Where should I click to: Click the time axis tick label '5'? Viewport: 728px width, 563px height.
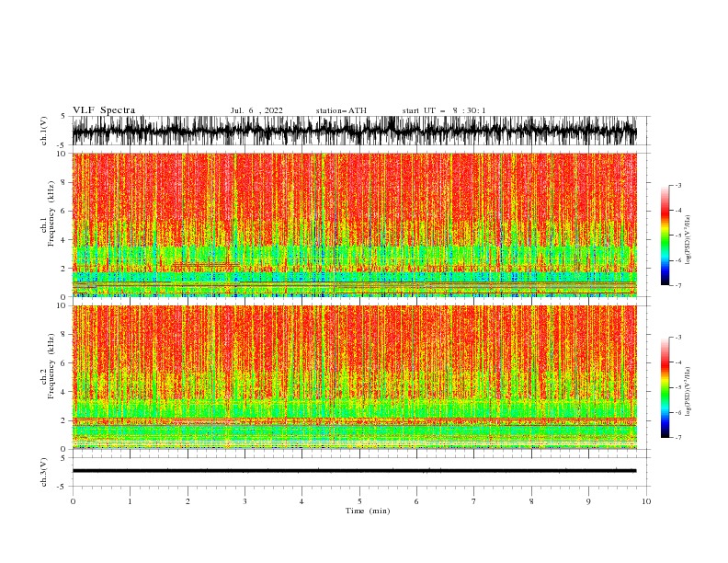(359, 501)
